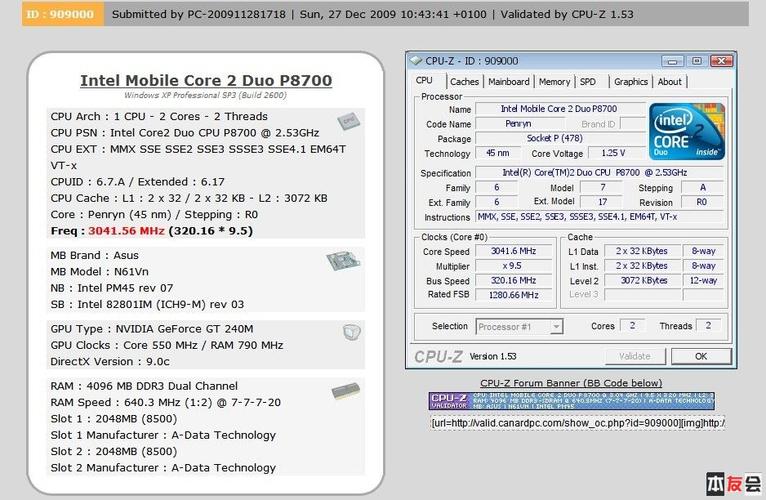
Task: Click the RAM module icon beside RAM row
Action: pyautogui.click(x=346, y=391)
